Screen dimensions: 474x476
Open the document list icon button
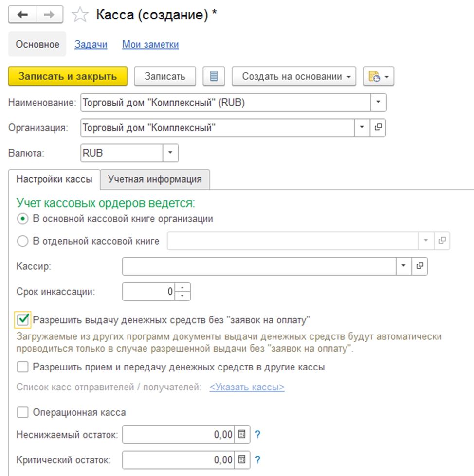point(214,76)
